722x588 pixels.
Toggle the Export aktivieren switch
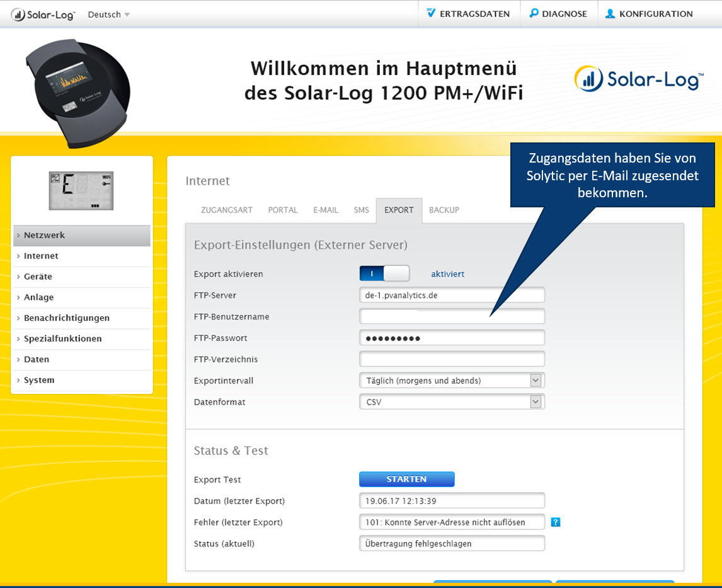(x=384, y=274)
